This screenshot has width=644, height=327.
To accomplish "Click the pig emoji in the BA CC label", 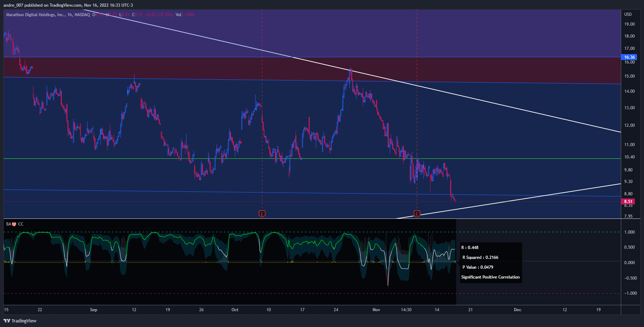I will [14, 224].
